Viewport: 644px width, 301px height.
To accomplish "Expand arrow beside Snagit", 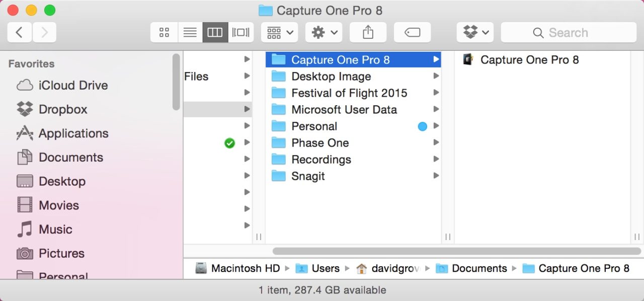I will 436,176.
